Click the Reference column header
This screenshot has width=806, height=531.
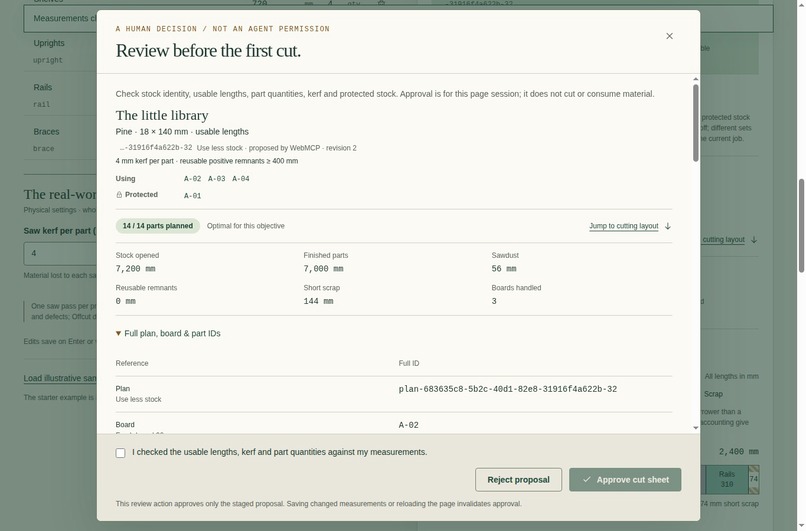132,363
